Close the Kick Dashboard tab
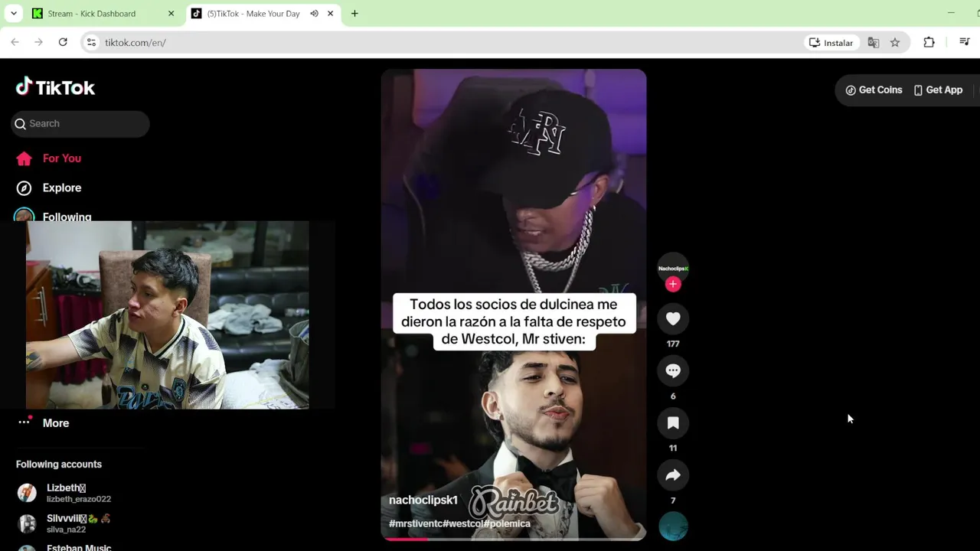Viewport: 980px width, 551px height. [171, 14]
